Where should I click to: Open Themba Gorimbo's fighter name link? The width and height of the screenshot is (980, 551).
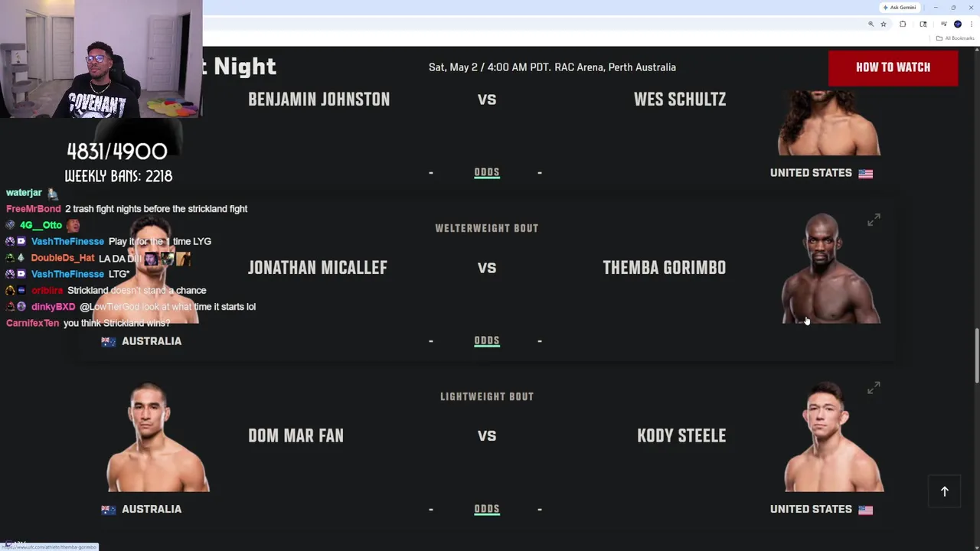664,268
